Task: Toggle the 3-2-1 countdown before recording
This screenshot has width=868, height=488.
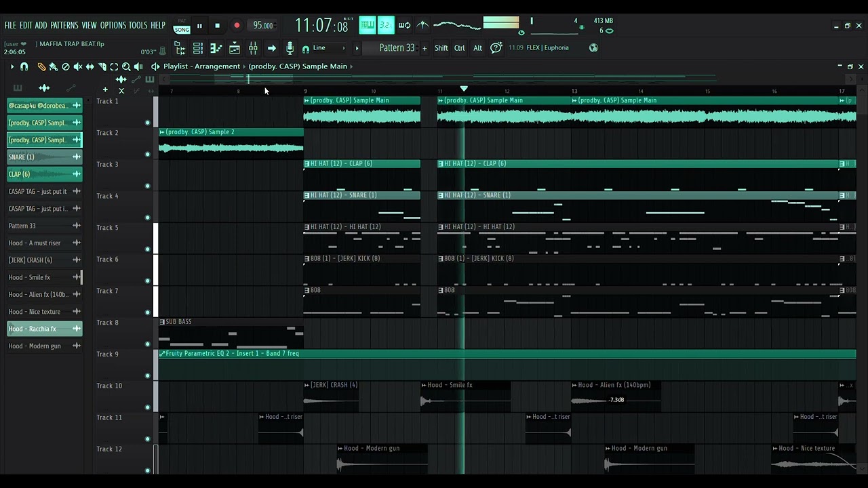Action: (386, 26)
